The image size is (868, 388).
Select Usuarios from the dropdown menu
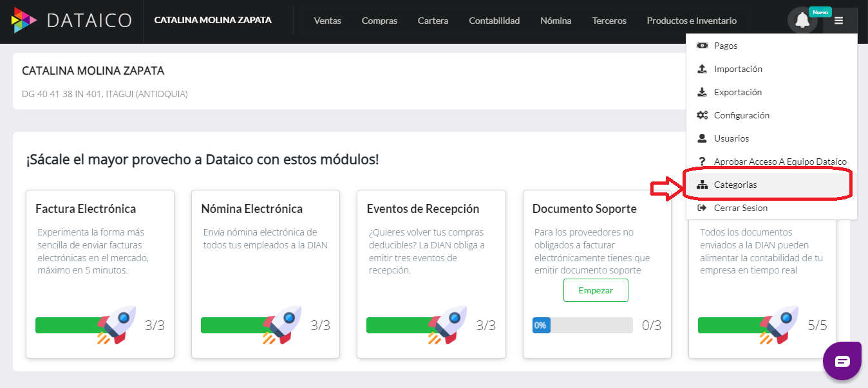point(771,138)
